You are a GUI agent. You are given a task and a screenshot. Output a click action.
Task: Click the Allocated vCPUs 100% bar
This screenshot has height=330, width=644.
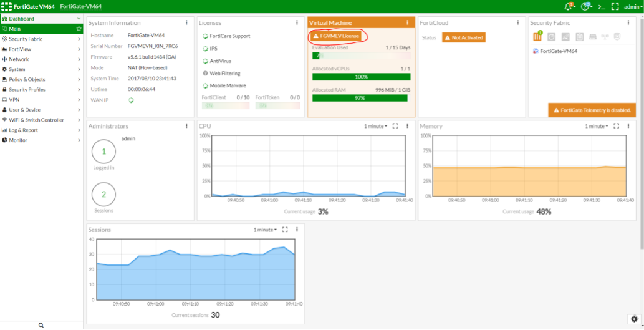point(362,77)
